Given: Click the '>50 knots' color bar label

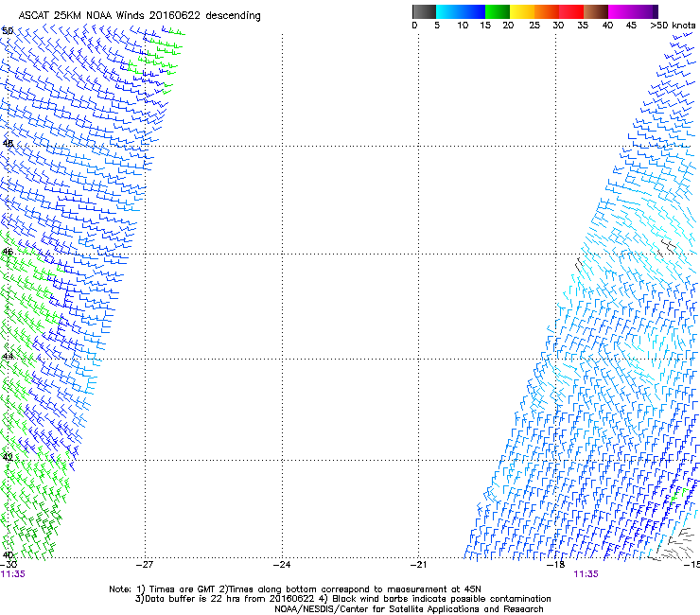Looking at the screenshot, I should 673,26.
